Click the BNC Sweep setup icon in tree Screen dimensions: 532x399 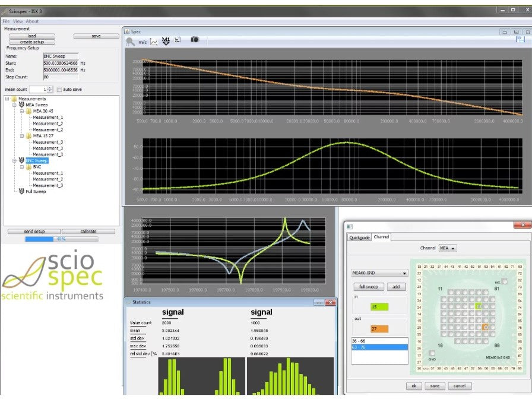[21, 160]
